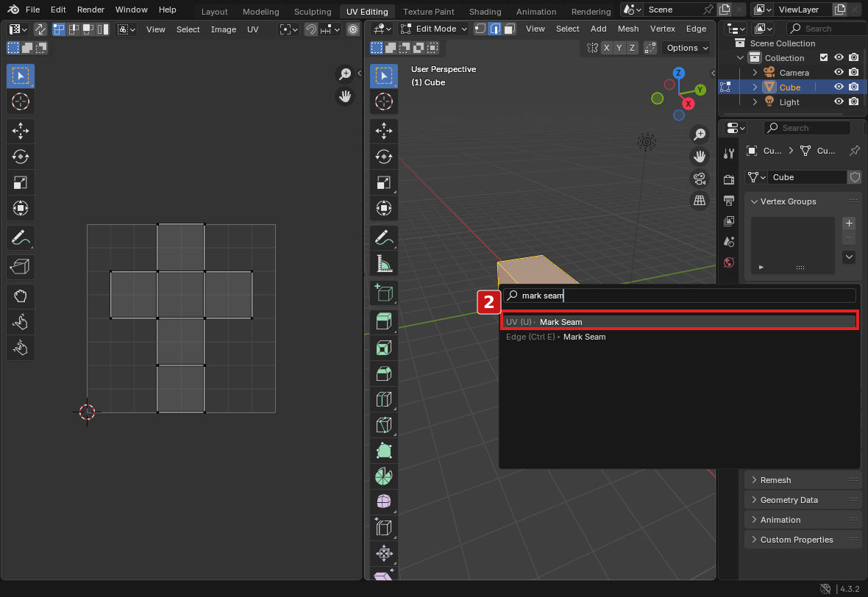Pick the Add Cube tool

pyautogui.click(x=384, y=293)
